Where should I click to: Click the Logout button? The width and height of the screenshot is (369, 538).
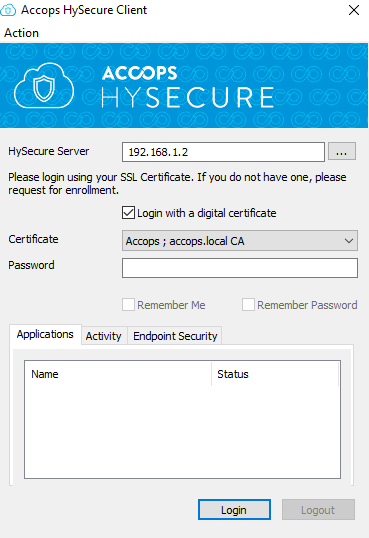tap(318, 510)
